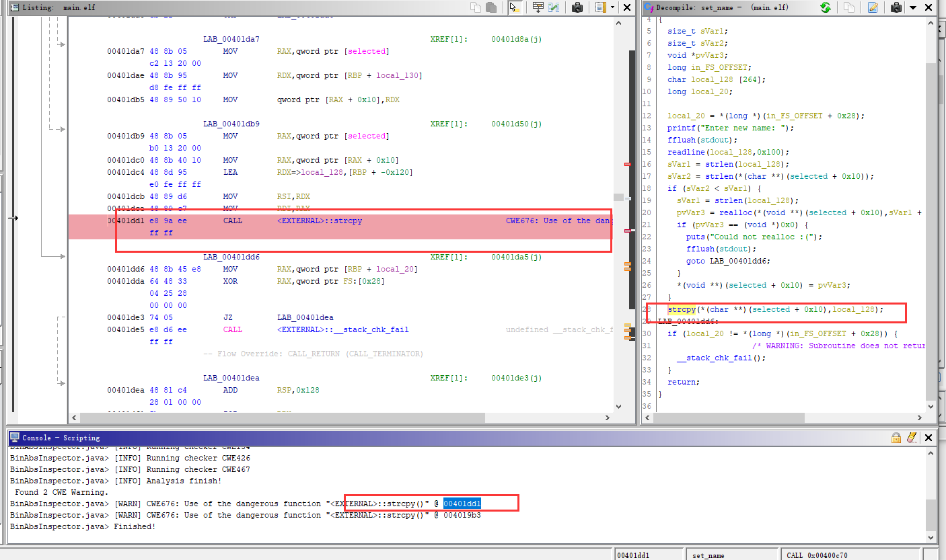This screenshot has width=946, height=560.
Task: Follow the XREF 00401da5(j) reference
Action: click(517, 257)
